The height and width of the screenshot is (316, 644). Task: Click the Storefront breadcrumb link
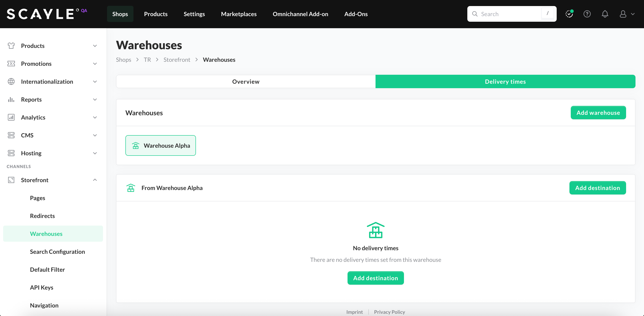[x=176, y=60]
